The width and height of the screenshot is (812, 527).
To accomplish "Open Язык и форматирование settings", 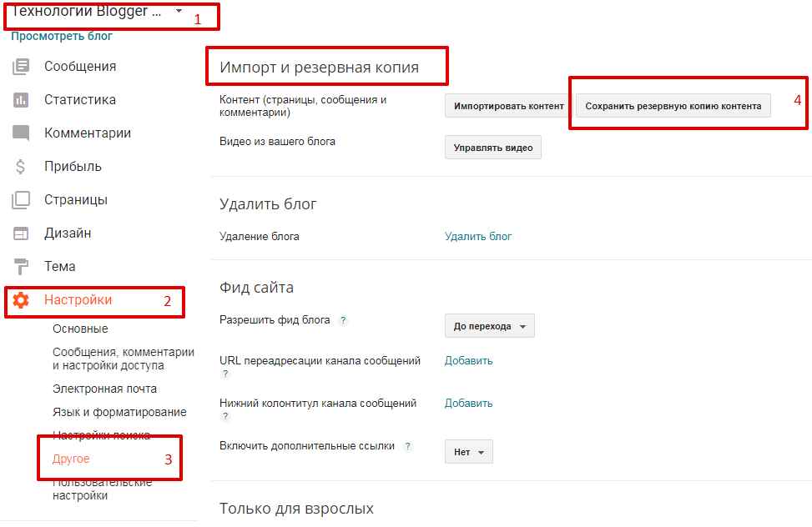I will tap(119, 412).
